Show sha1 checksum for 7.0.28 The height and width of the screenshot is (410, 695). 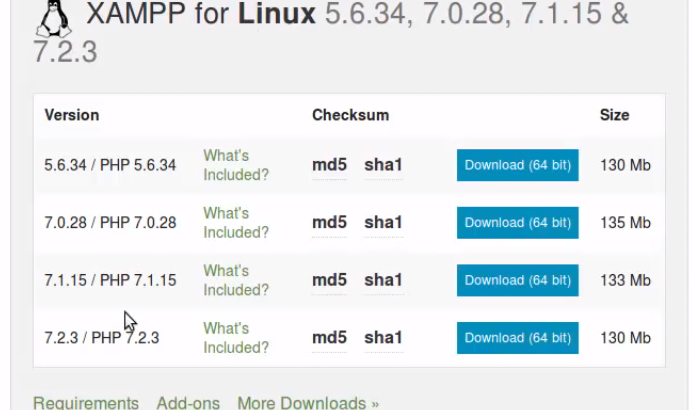(383, 222)
